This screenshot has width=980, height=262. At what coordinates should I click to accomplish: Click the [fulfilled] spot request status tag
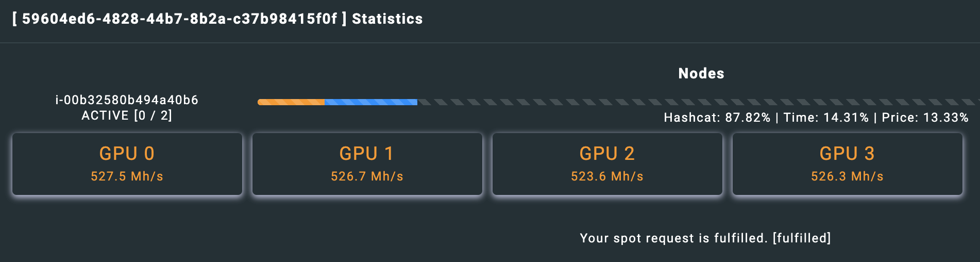pyautogui.click(x=802, y=238)
